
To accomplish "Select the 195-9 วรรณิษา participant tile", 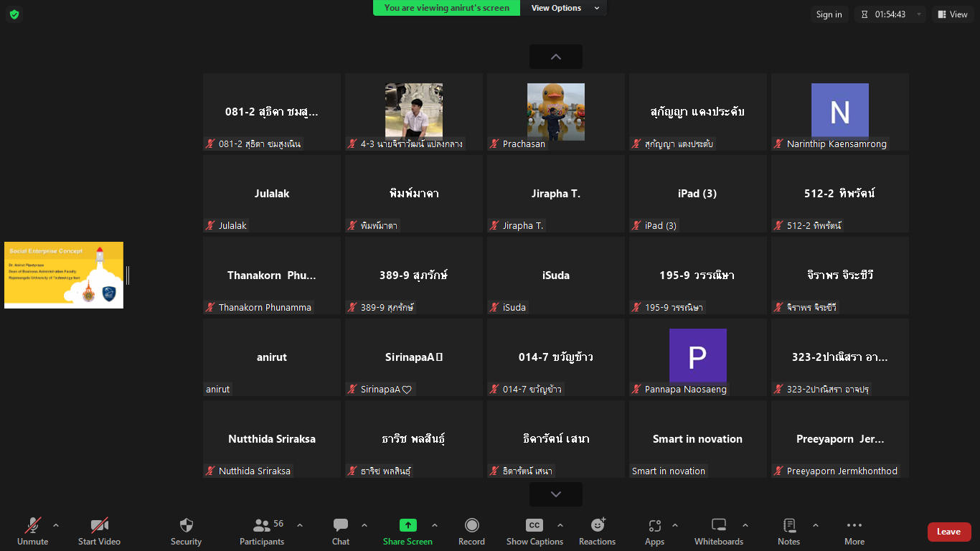I will 698,275.
